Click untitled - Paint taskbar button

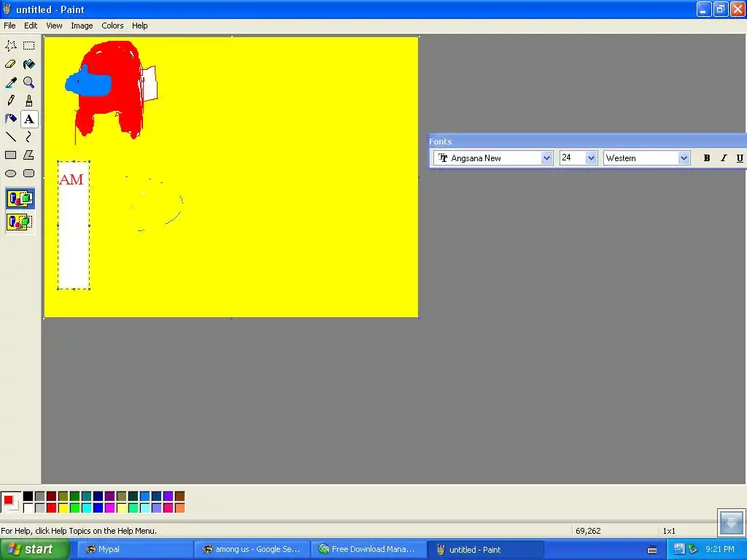tap(485, 550)
